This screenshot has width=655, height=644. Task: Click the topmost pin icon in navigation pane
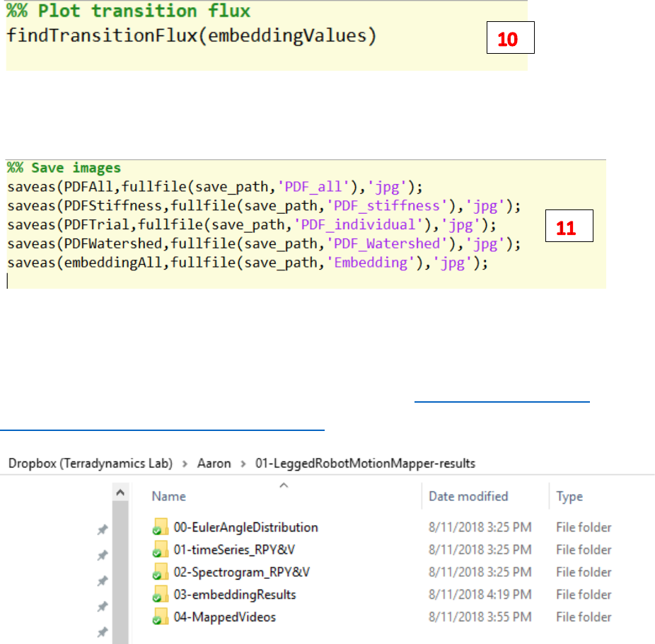pyautogui.click(x=103, y=529)
